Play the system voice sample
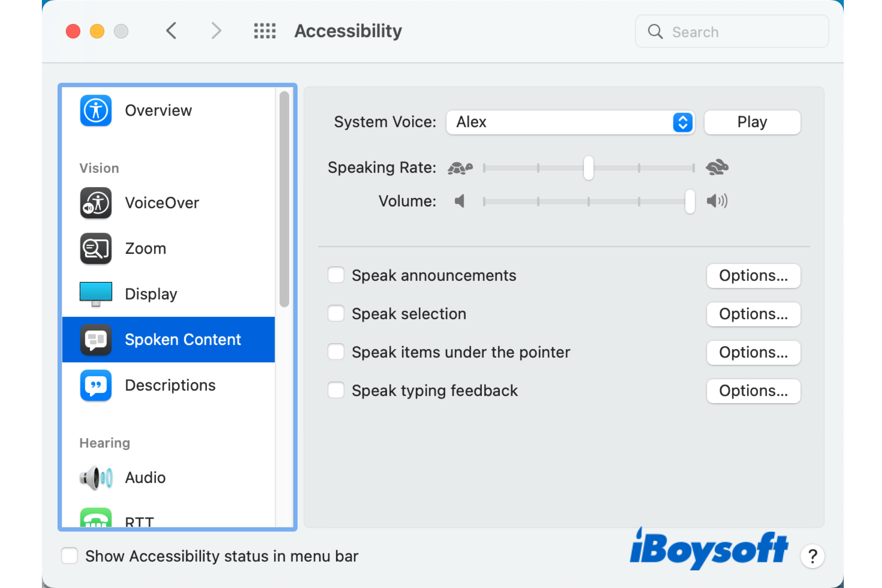 click(x=752, y=122)
